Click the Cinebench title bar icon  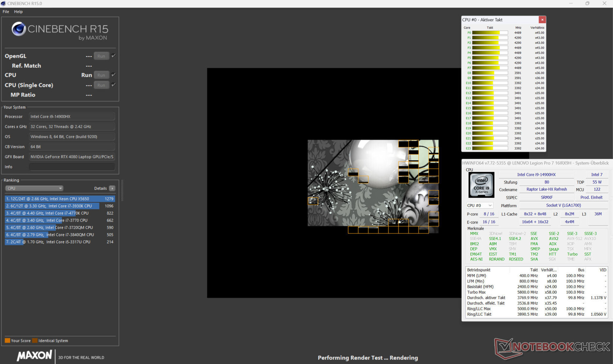point(3,4)
